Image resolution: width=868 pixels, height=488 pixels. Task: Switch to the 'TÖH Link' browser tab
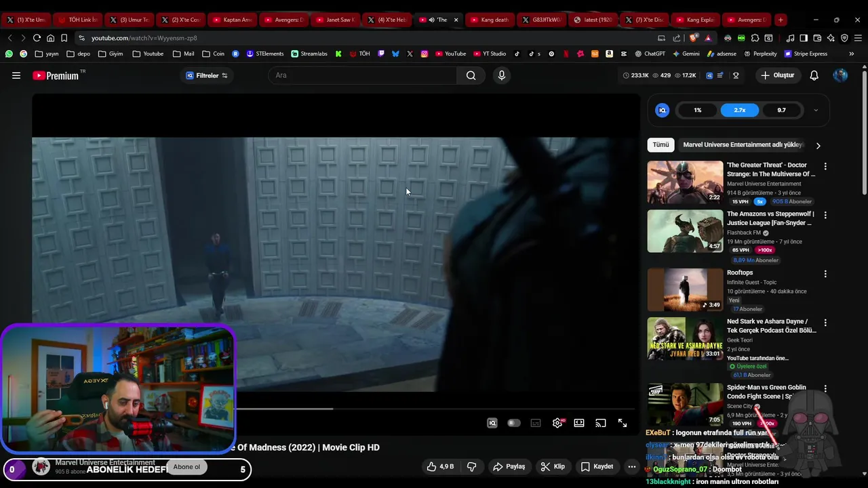tap(77, 20)
